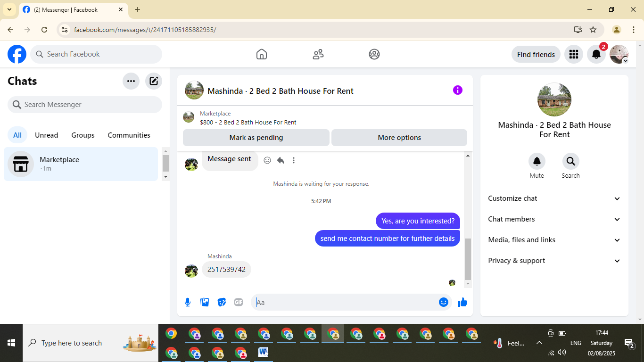
Task: Bookmark this page star icon
Action: click(593, 30)
